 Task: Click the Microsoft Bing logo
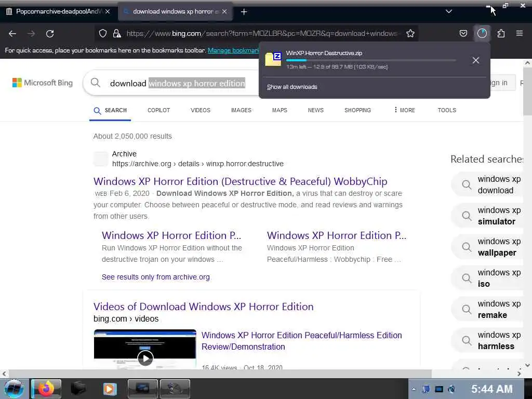pyautogui.click(x=43, y=83)
